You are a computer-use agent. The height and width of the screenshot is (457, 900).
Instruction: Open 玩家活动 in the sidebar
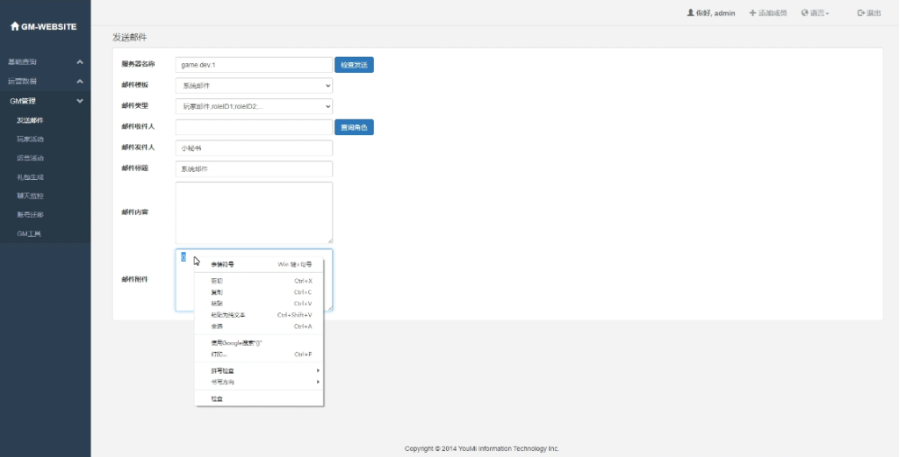[31, 139]
